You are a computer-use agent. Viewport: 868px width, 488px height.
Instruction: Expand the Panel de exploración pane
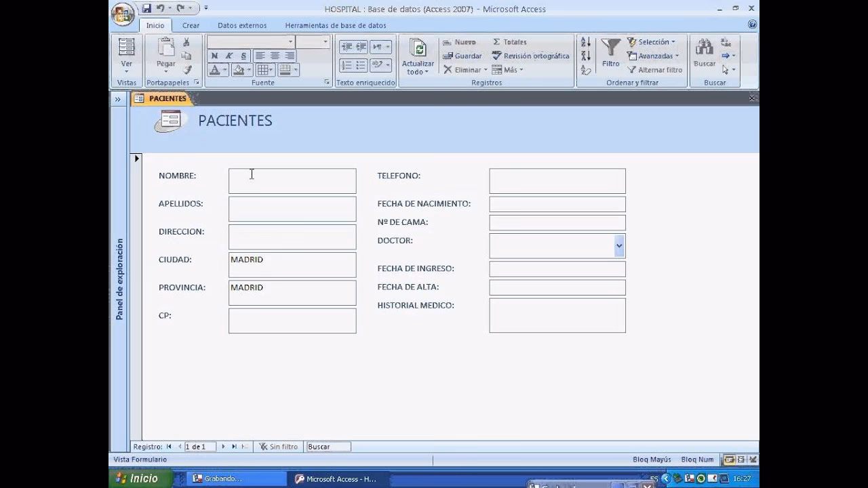point(117,100)
